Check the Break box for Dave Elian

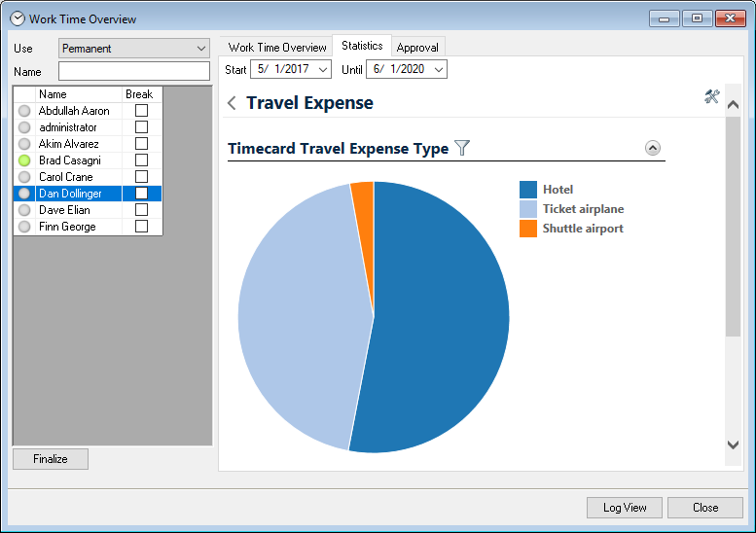[141, 210]
